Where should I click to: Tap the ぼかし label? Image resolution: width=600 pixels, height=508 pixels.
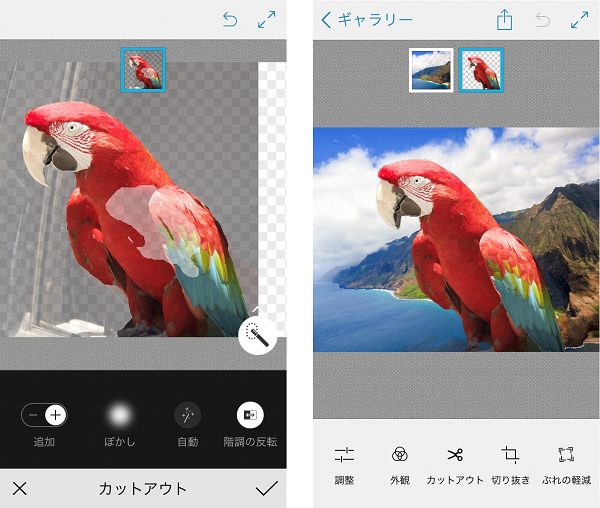point(119,442)
